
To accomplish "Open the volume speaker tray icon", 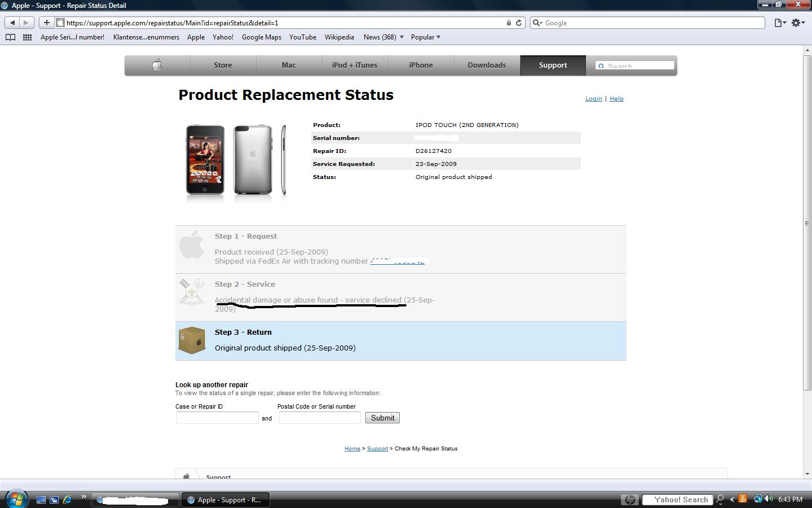I will click(769, 499).
